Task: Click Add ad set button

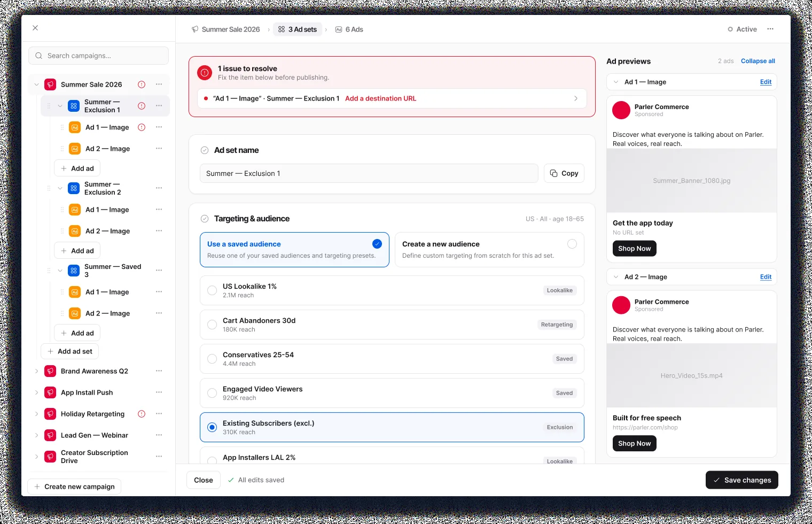Action: point(70,351)
